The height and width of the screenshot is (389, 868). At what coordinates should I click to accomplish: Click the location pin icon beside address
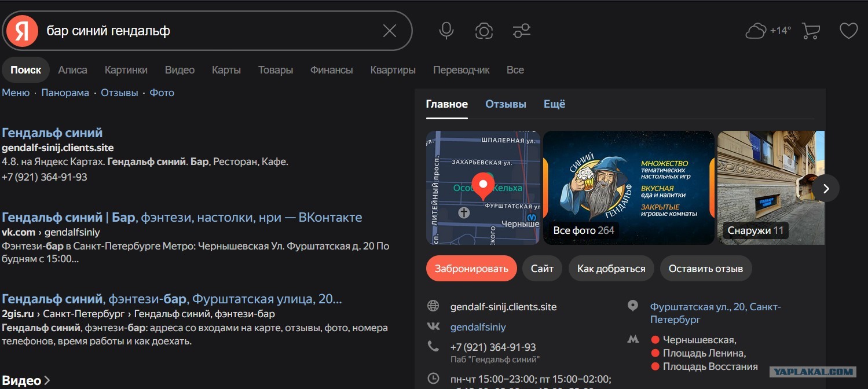[633, 306]
